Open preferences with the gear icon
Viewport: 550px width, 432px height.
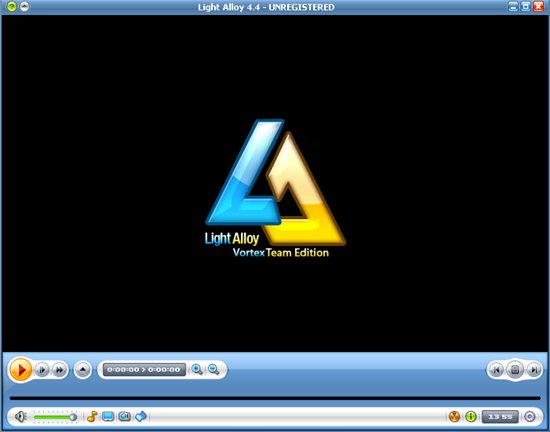(530, 417)
